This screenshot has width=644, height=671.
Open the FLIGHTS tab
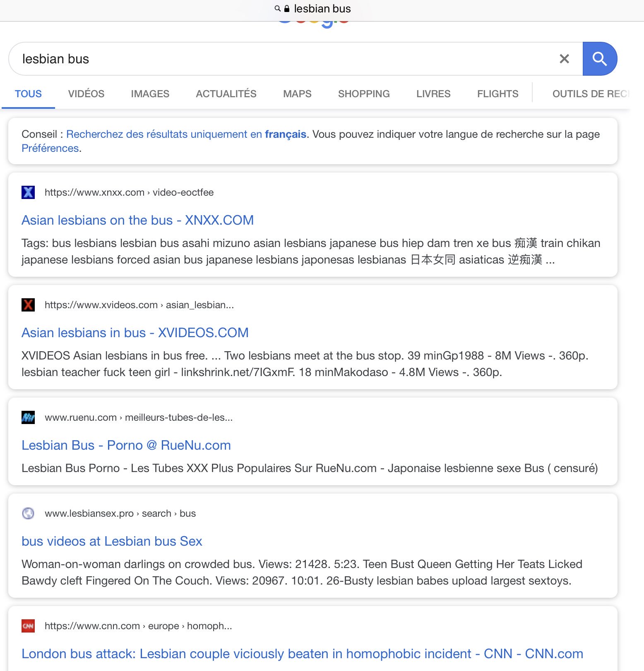[x=497, y=94]
